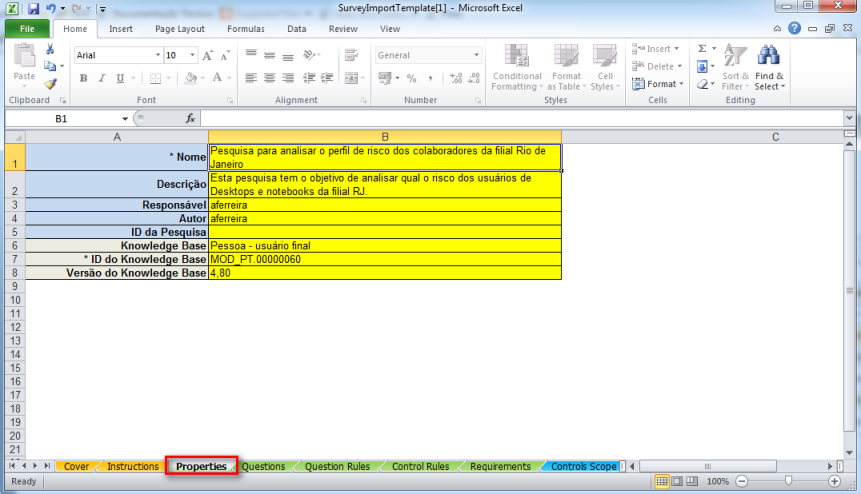861x494 pixels.
Task: Click Increase Indent icon
Action: pos(327,78)
